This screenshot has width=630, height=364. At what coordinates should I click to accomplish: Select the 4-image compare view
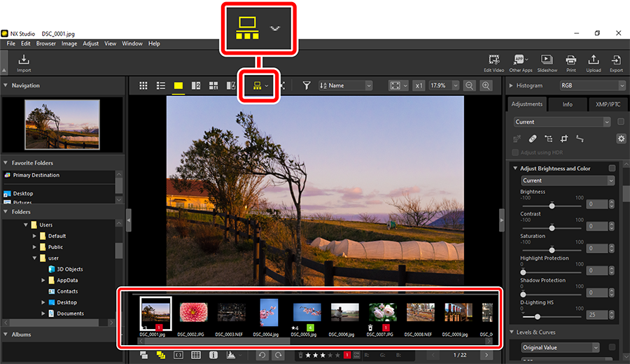[x=213, y=85]
